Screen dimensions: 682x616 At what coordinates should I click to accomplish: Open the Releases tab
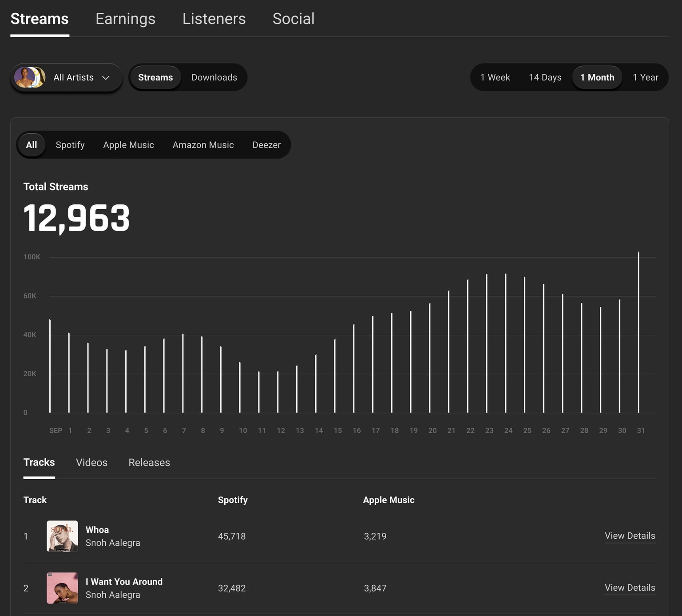click(149, 462)
